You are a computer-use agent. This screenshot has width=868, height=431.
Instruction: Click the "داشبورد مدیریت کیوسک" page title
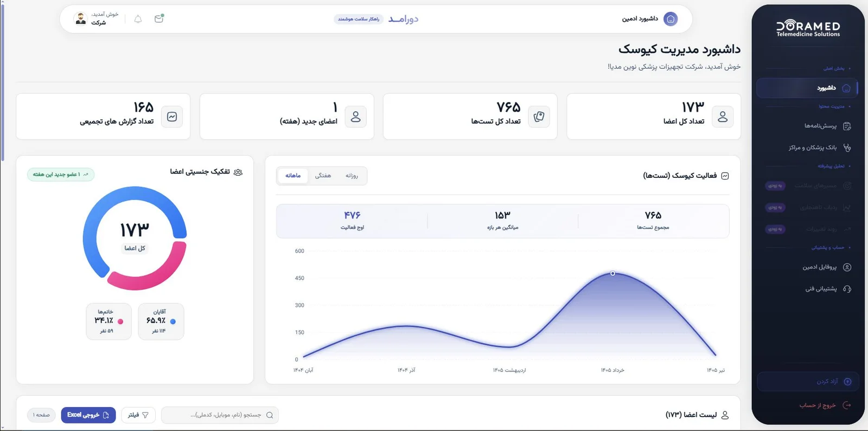tap(679, 49)
